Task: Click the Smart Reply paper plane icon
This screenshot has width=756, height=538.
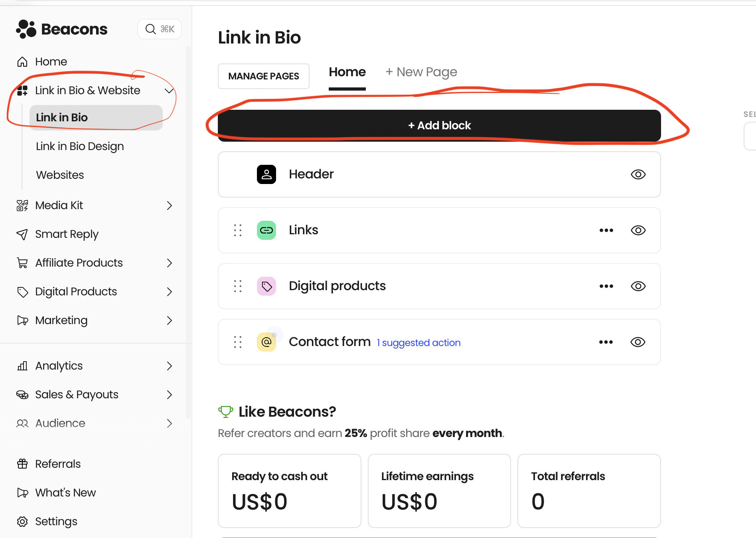Action: pyautogui.click(x=22, y=234)
